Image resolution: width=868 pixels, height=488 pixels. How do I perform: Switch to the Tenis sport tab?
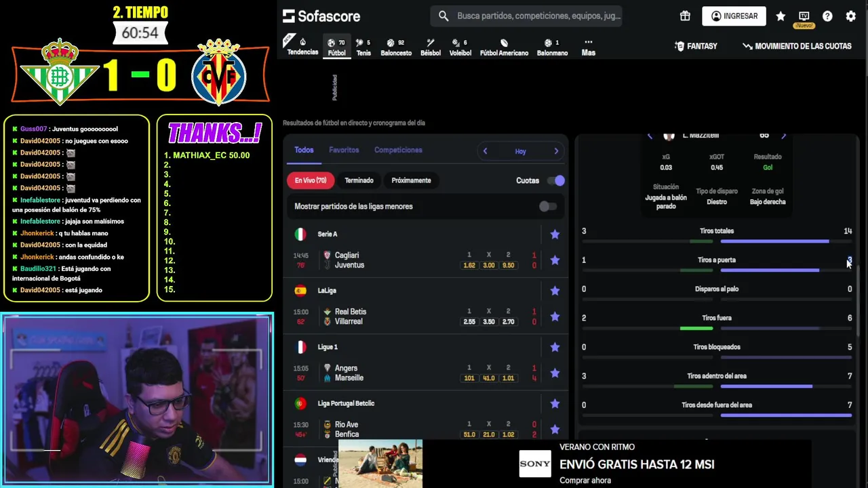point(363,47)
